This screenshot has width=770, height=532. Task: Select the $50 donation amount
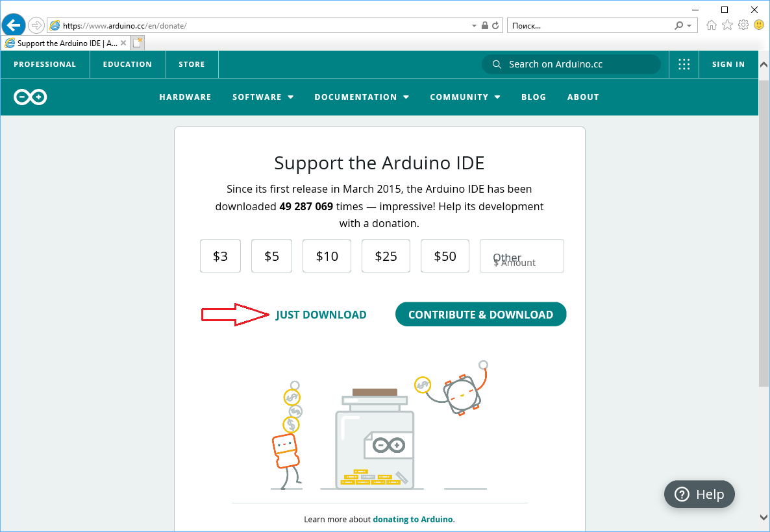pos(445,256)
